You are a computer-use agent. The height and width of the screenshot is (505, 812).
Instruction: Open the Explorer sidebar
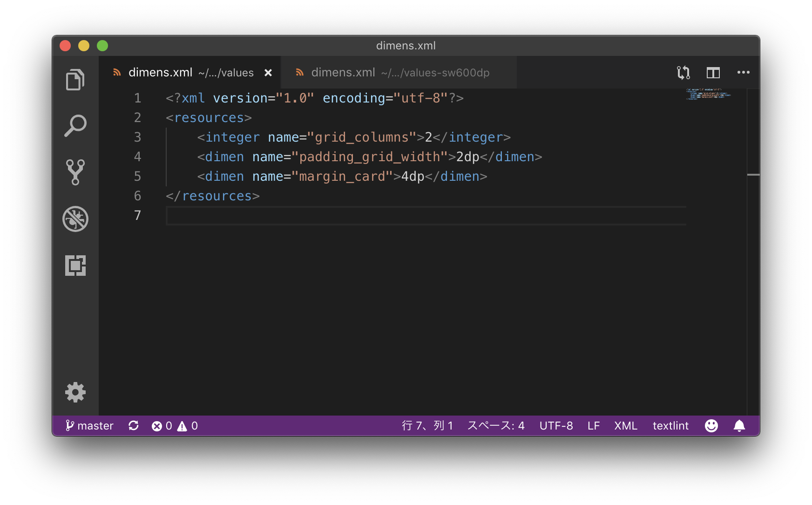point(75,79)
